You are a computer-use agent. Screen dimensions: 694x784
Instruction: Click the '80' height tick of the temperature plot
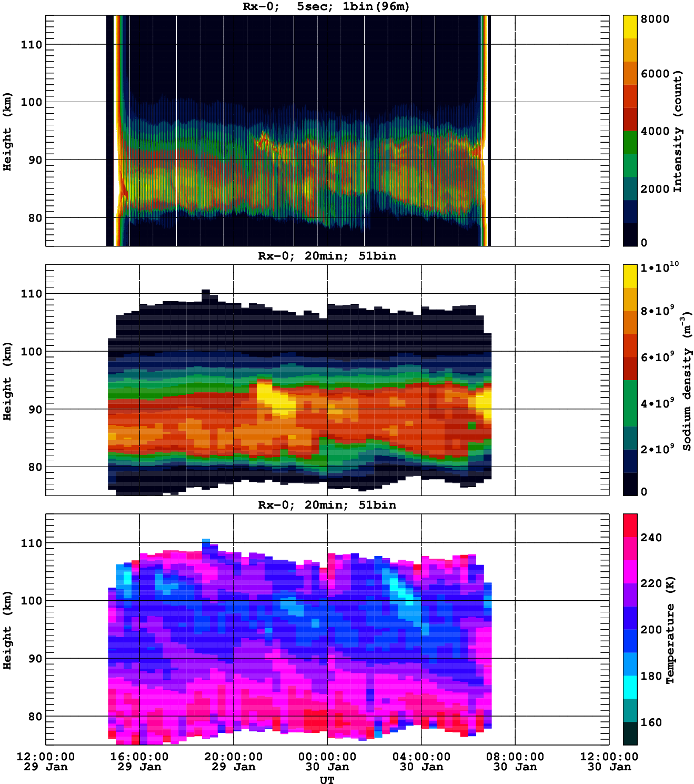tap(35, 717)
